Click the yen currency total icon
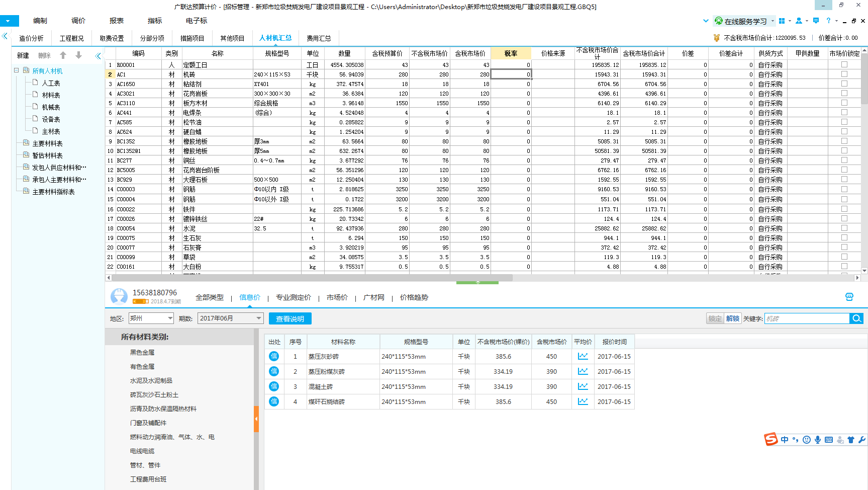Image resolution: width=868 pixels, height=490 pixels. (x=717, y=38)
